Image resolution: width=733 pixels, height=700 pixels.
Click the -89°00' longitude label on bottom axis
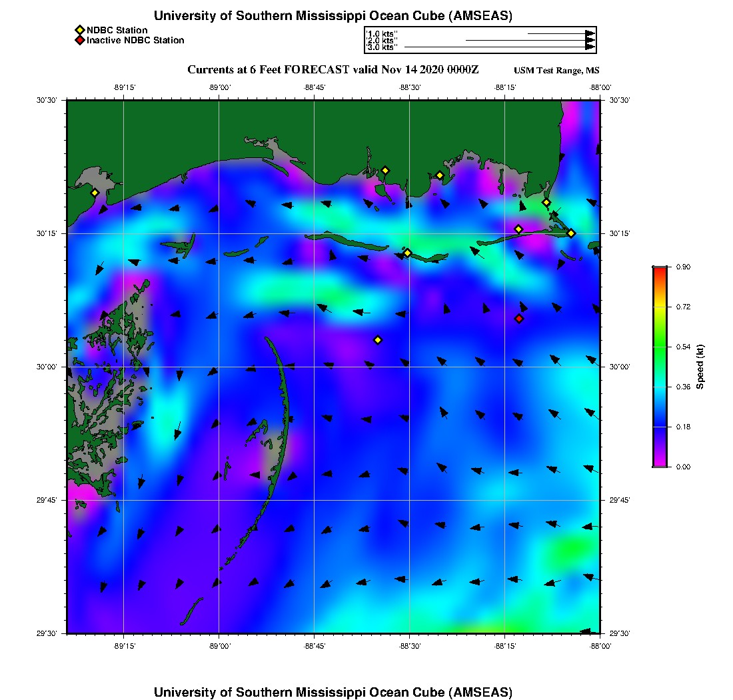[219, 646]
